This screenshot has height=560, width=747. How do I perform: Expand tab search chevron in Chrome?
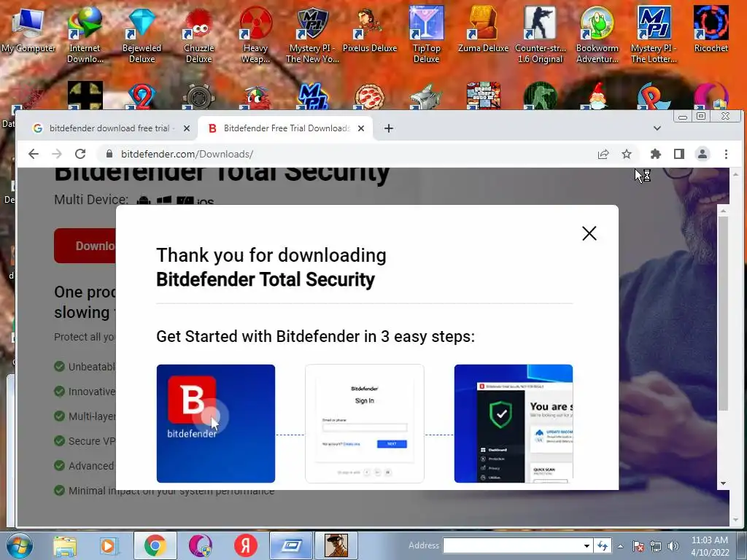(657, 128)
